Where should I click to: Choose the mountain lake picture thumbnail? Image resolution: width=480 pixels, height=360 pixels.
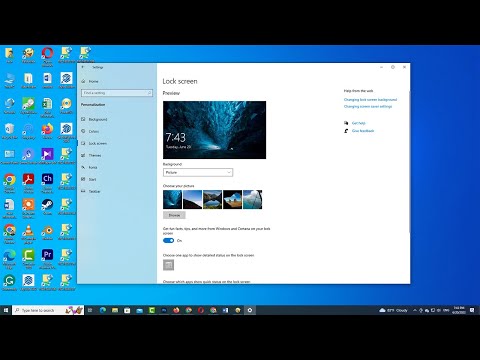(212, 199)
